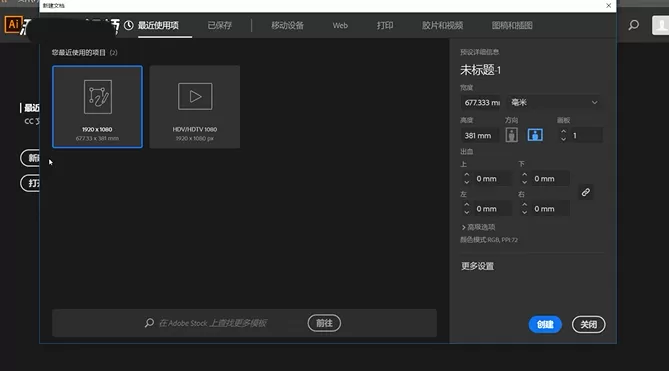The width and height of the screenshot is (669, 371).
Task: Click the bottom bleed 0 mm field
Action: [550, 179]
